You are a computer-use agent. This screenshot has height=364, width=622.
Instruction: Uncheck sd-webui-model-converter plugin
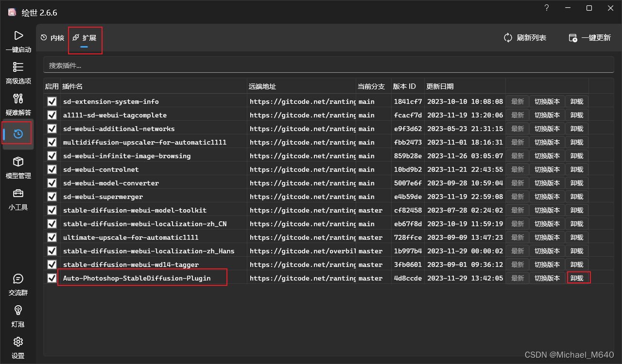(52, 183)
